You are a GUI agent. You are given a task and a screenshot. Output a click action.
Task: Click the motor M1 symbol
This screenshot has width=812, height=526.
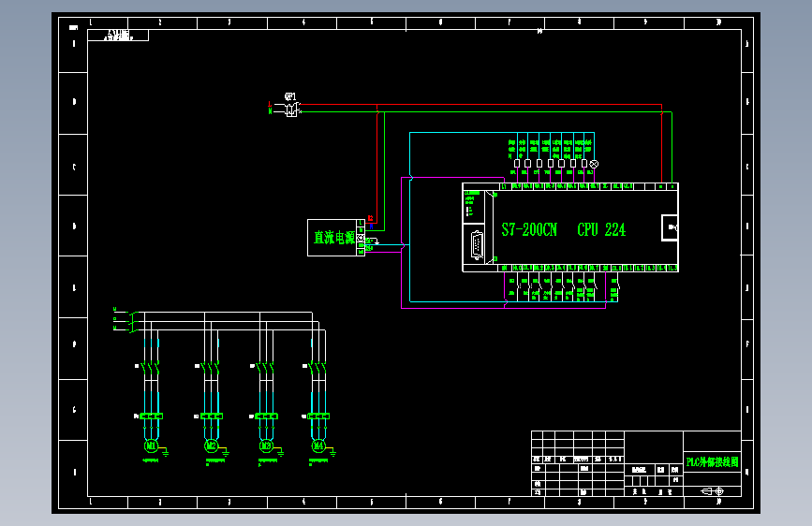coord(151,446)
